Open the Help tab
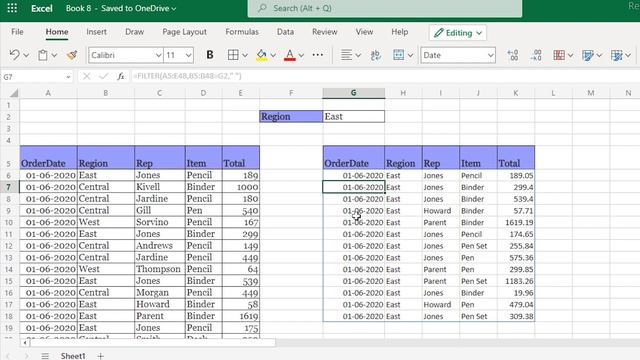 point(400,32)
